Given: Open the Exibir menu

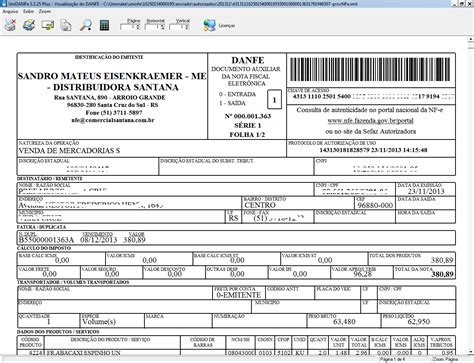Looking at the screenshot, I should [x=29, y=11].
